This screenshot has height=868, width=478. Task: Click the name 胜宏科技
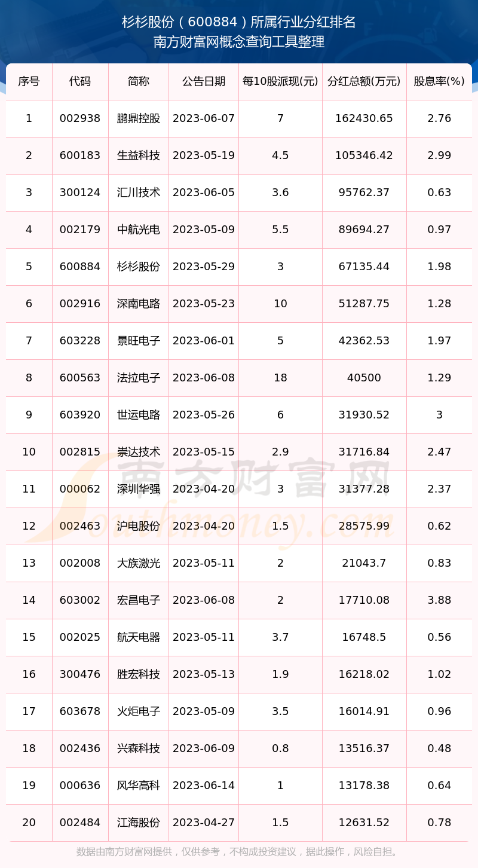coord(139,674)
